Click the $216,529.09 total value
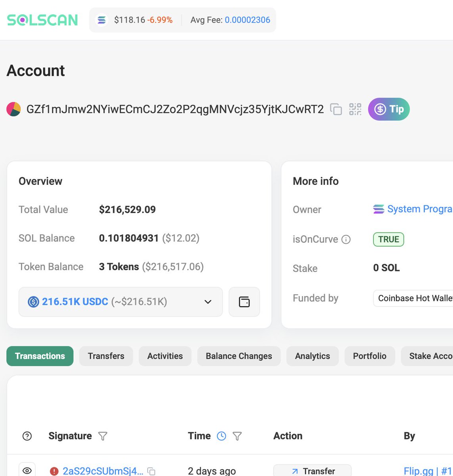453x476 pixels. tap(127, 209)
